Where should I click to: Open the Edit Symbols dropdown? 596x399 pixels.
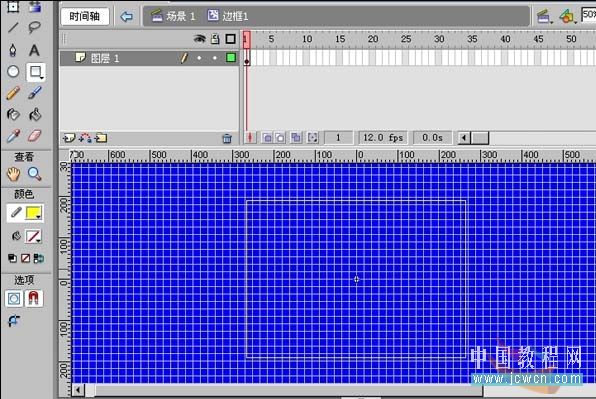click(x=568, y=16)
